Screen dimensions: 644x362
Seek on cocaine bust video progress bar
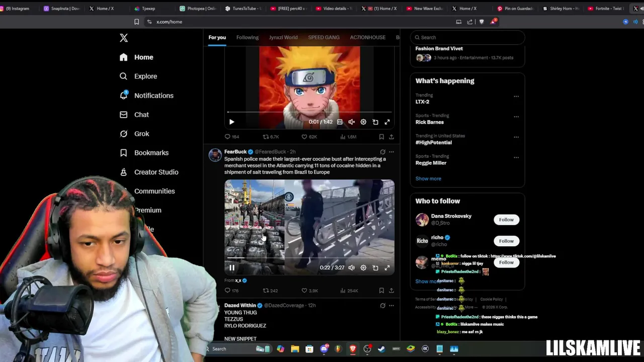click(x=309, y=258)
